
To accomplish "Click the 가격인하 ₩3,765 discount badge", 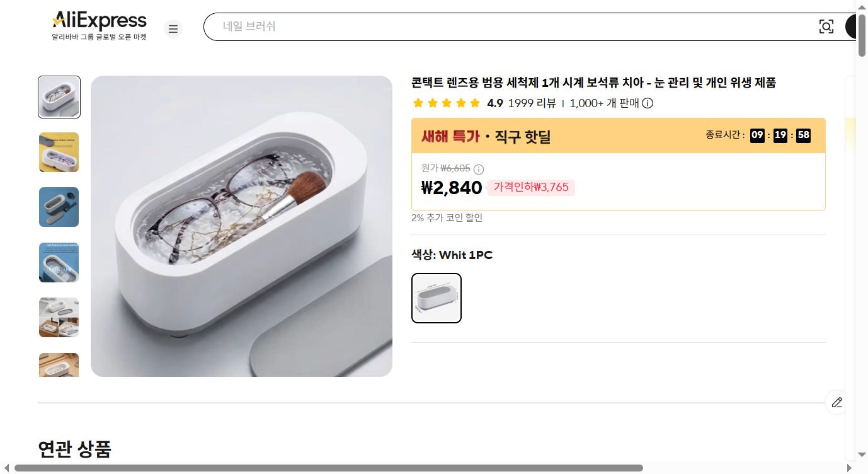I will 531,187.
